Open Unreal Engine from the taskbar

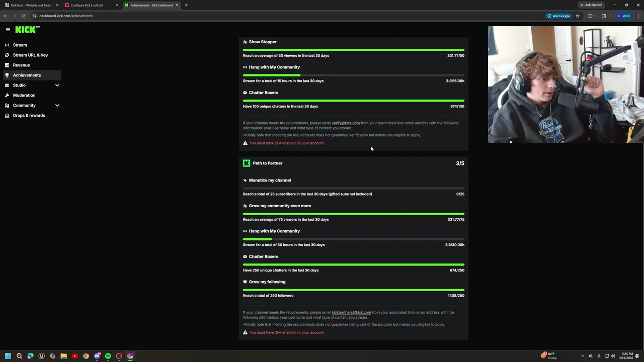coord(41,356)
